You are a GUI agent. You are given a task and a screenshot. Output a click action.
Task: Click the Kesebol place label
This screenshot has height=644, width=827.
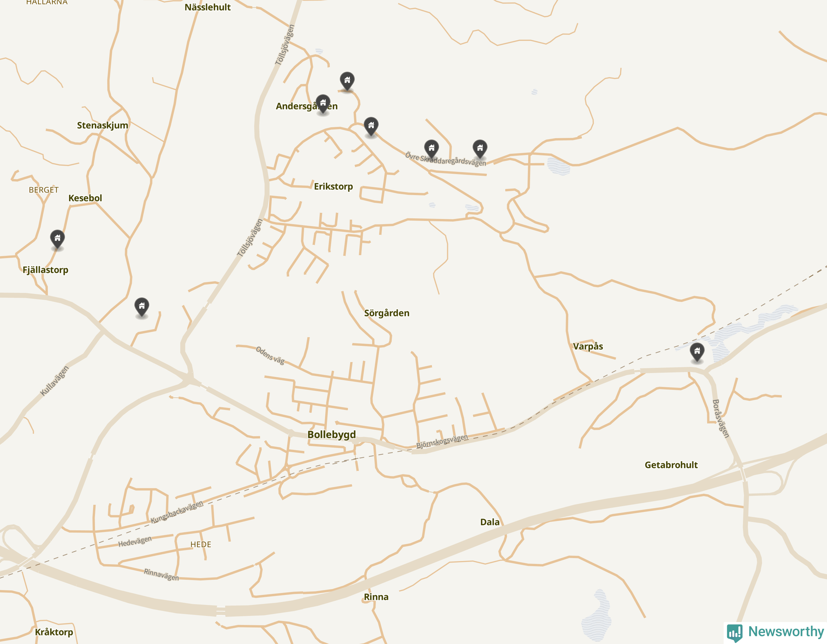85,198
